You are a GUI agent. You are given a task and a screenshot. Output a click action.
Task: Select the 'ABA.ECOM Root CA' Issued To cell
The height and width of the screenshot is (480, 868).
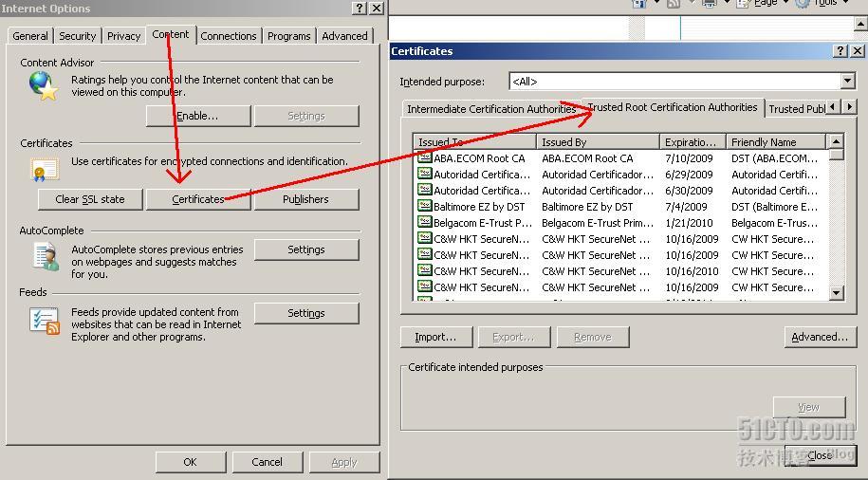point(479,158)
